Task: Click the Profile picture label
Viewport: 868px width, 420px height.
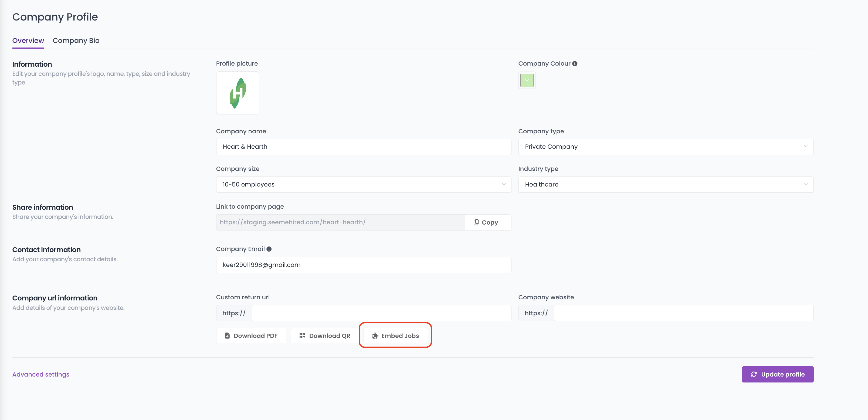Action: pos(237,63)
